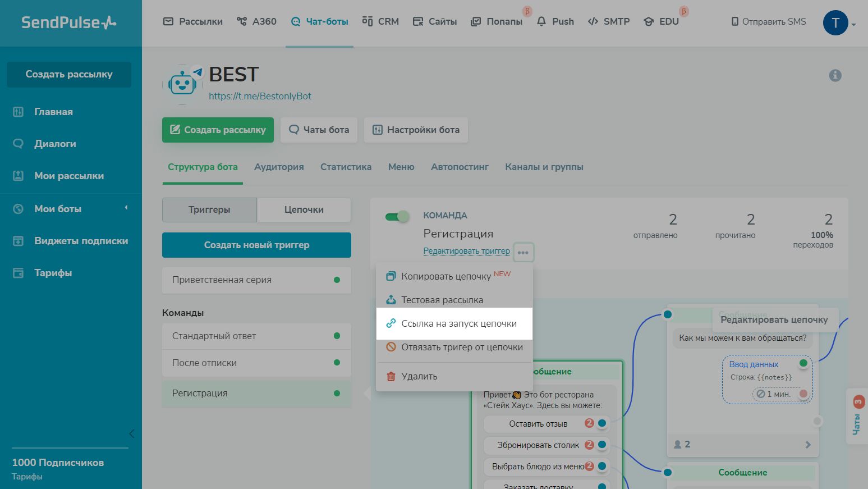This screenshot has width=868, height=489.
Task: Open the t.me/BestonlyBot link
Action: pyautogui.click(x=260, y=96)
